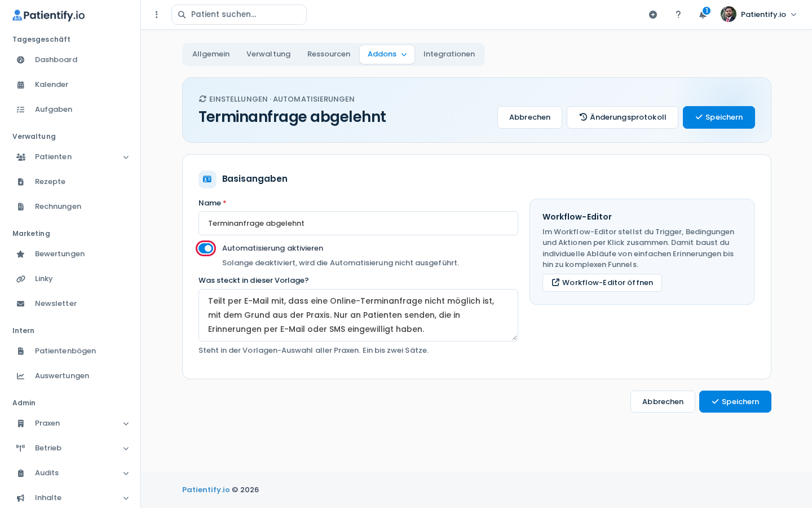Open Kalender via its calendar icon
This screenshot has width=812, height=508.
click(x=21, y=85)
